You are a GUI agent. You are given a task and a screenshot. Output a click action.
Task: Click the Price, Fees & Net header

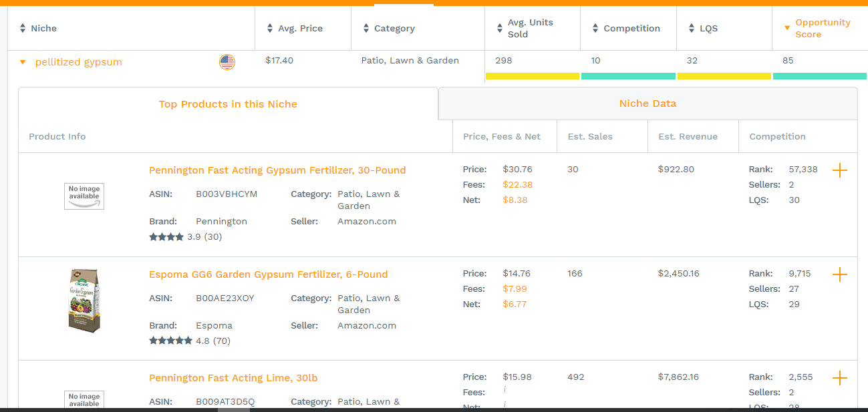(x=502, y=137)
